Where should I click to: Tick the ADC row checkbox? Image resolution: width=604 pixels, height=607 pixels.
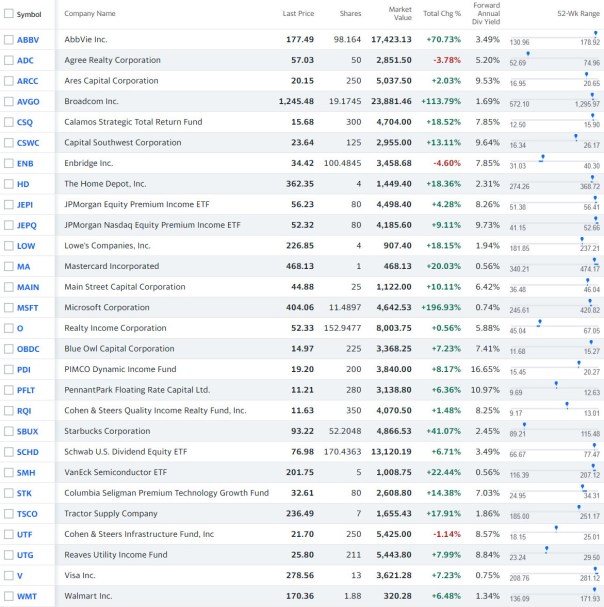point(9,60)
